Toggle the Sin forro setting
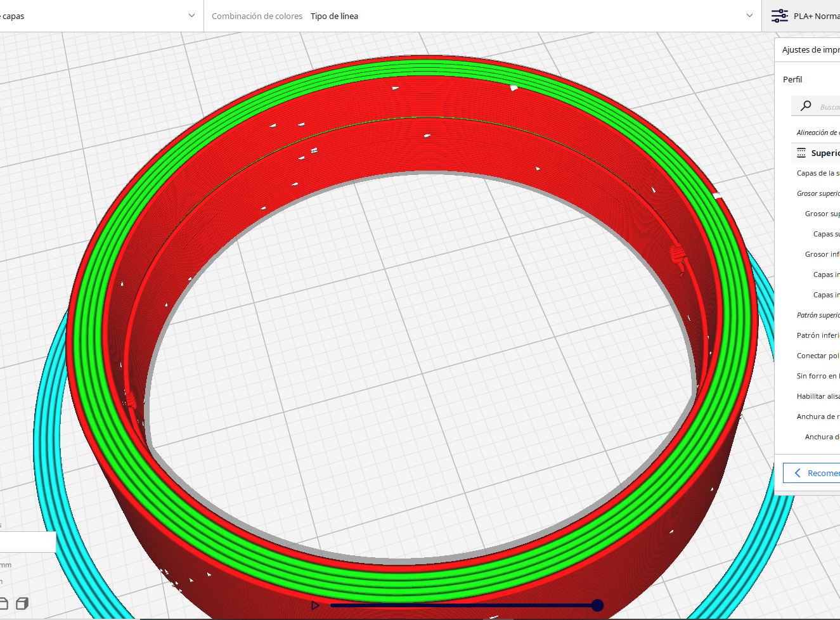 817,375
